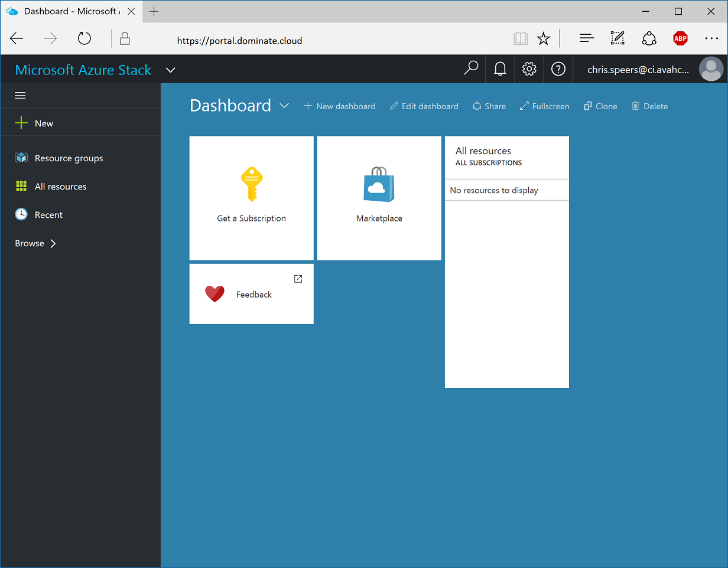Open the help question mark
Viewport: 728px width, 568px height.
tap(558, 69)
